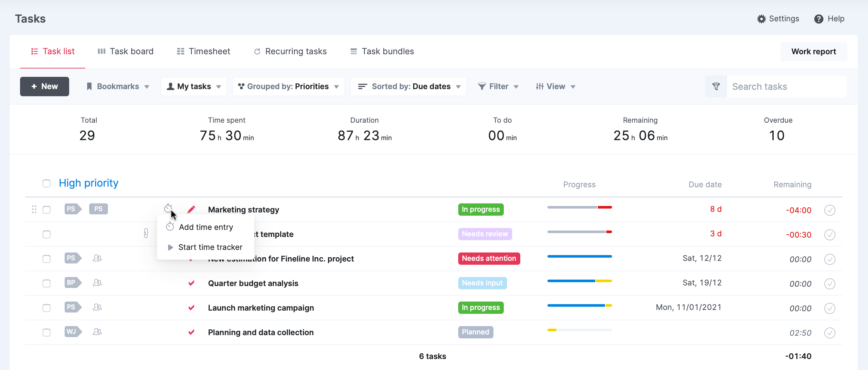This screenshot has width=868, height=370.
Task: Click the WJ tag on Planning and data collection row
Action: 73,332
